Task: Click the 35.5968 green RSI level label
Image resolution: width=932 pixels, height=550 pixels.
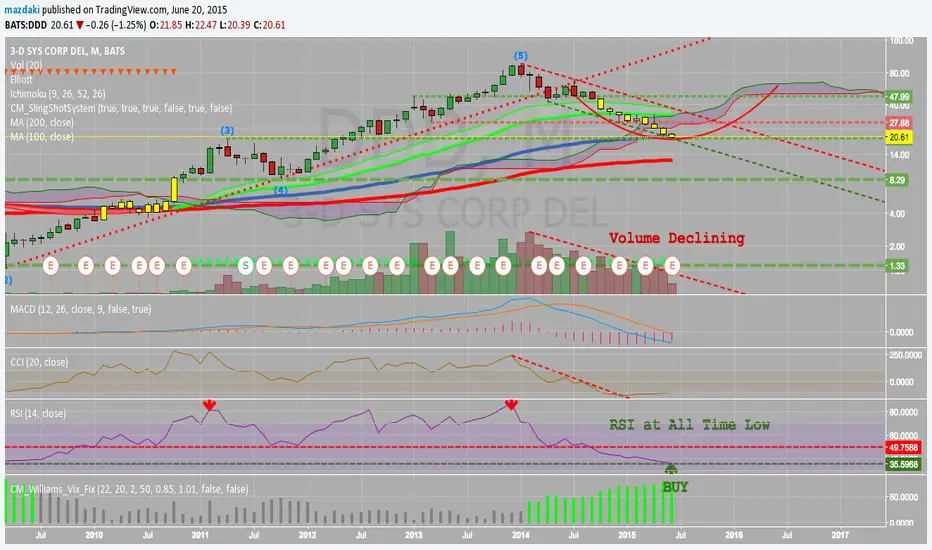Action: coord(903,464)
